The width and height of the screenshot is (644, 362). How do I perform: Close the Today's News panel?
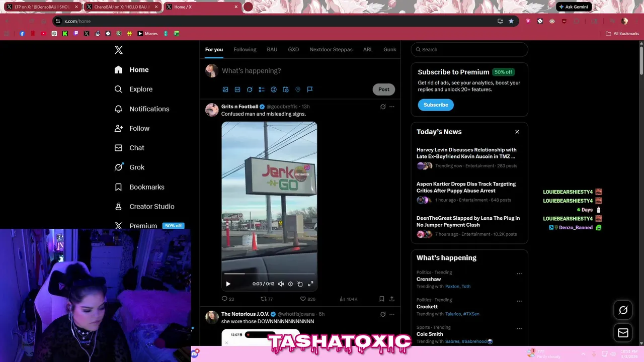pyautogui.click(x=517, y=132)
